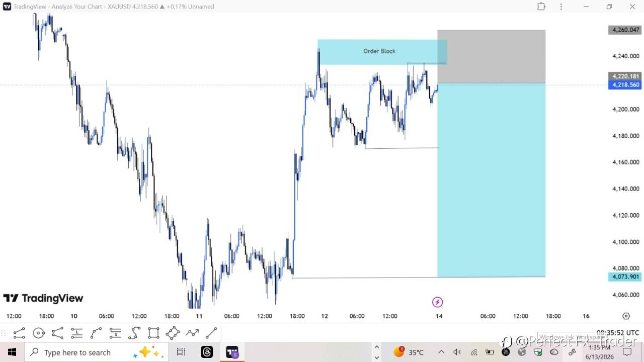Click 4,160.000 on price axis
The height and width of the screenshot is (362, 644).
625,162
